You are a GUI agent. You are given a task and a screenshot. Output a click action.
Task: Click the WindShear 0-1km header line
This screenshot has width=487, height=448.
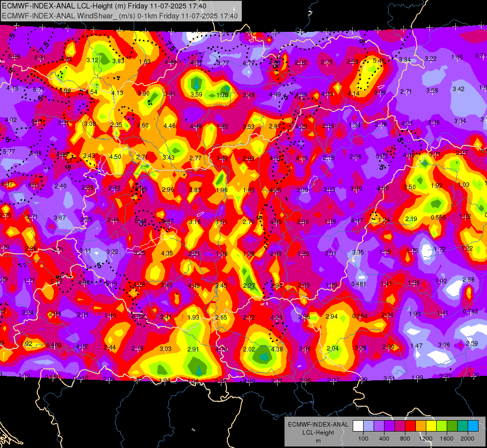pos(120,16)
